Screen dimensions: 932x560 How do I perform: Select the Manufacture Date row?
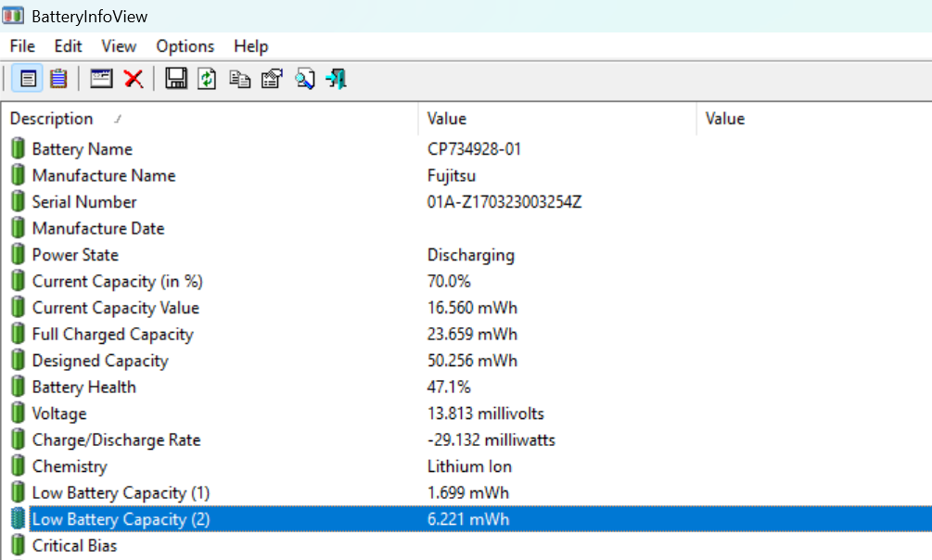click(466, 228)
